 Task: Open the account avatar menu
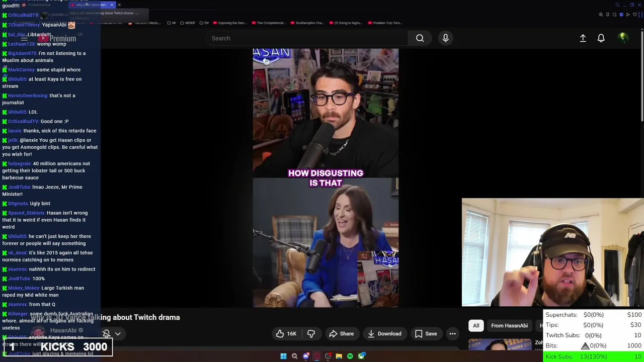(x=623, y=38)
